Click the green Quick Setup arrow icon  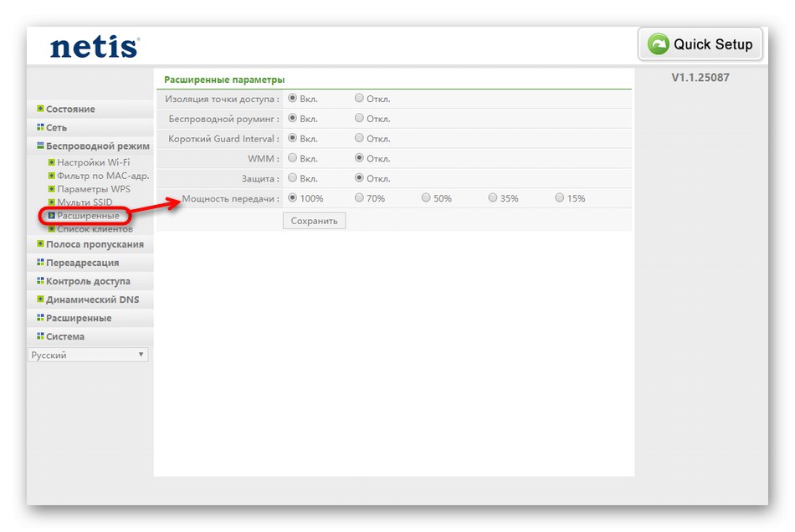[x=658, y=44]
